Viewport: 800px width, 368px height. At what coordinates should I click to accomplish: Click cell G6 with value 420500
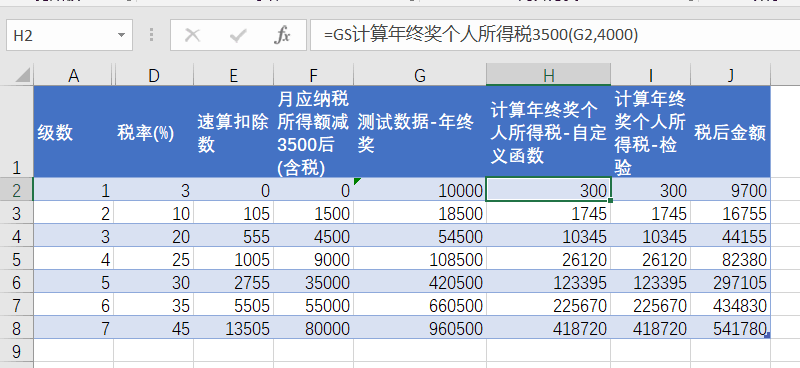tap(420, 282)
